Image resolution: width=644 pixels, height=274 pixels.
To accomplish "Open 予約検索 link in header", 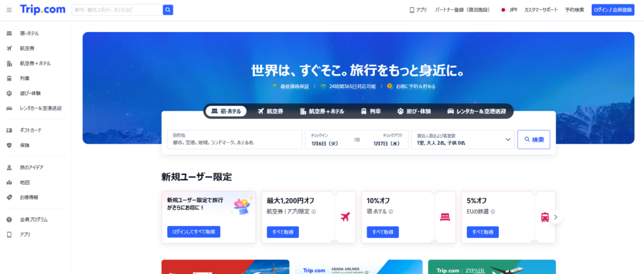I will tap(575, 10).
